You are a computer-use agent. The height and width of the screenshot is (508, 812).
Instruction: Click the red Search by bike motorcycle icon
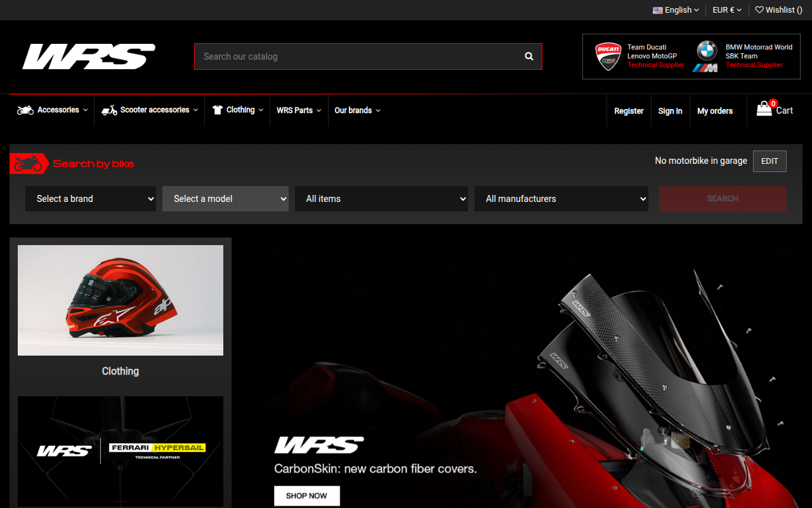tap(29, 164)
